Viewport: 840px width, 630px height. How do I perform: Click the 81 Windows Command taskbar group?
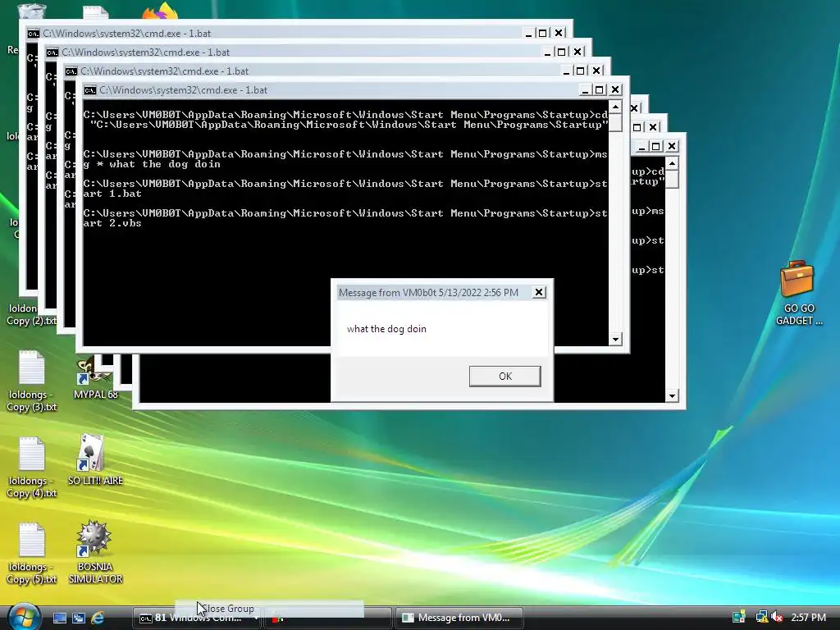(x=197, y=618)
